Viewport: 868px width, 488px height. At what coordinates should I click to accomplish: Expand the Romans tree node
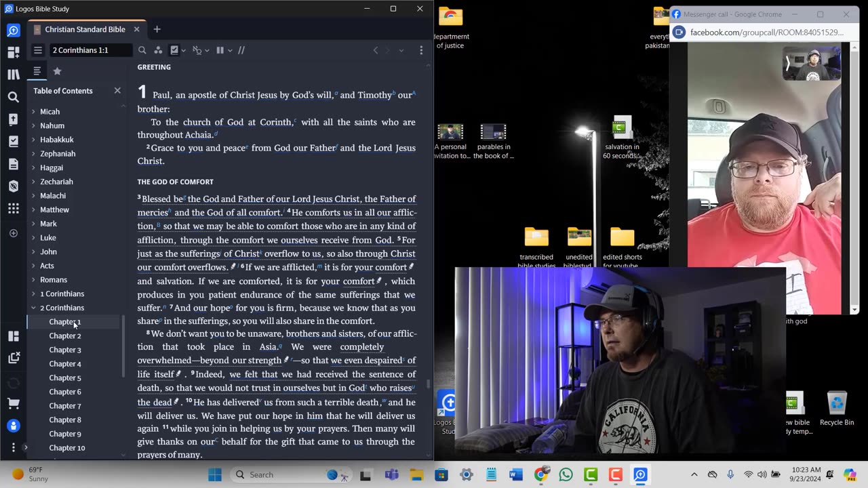(33, 280)
